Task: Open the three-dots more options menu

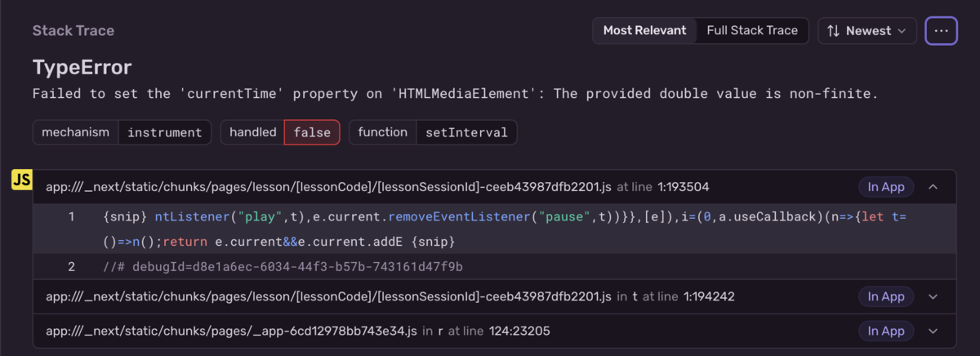Action: click(941, 31)
